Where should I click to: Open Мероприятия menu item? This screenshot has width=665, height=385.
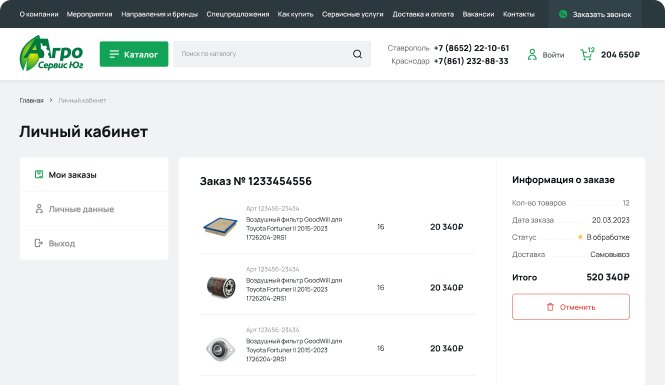click(x=89, y=14)
